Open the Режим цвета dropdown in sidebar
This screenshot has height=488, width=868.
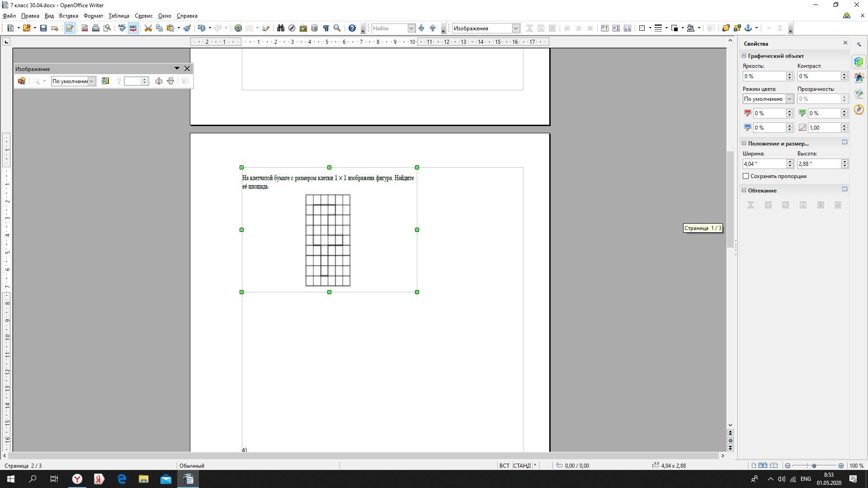click(789, 99)
